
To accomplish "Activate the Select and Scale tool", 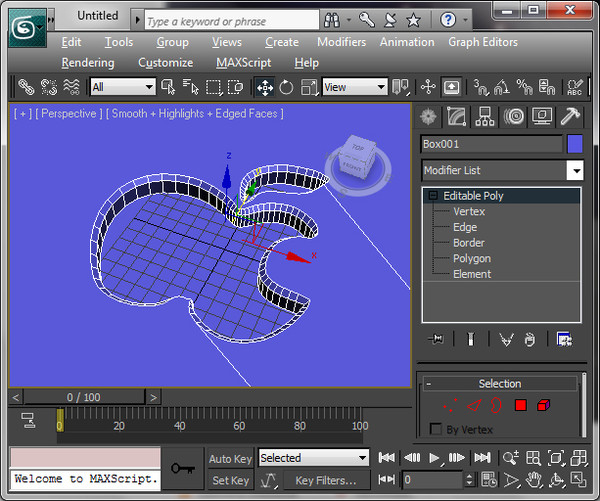I will point(309,87).
